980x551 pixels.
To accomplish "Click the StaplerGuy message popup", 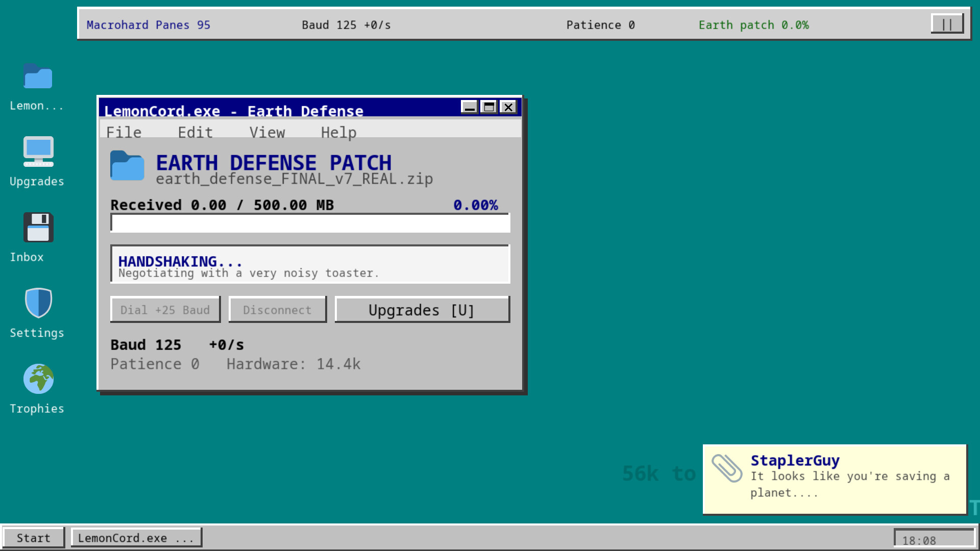I will (835, 479).
